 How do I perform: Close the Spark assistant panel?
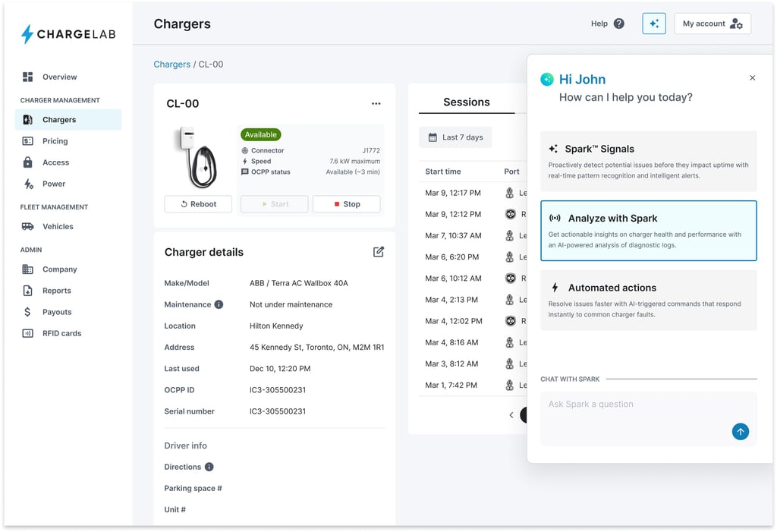click(753, 78)
